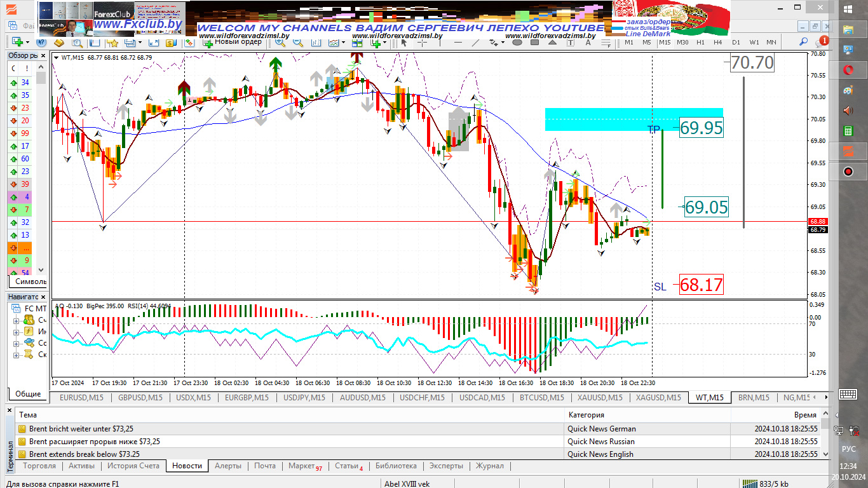Select the Text (A) drawing tool

coord(588,43)
